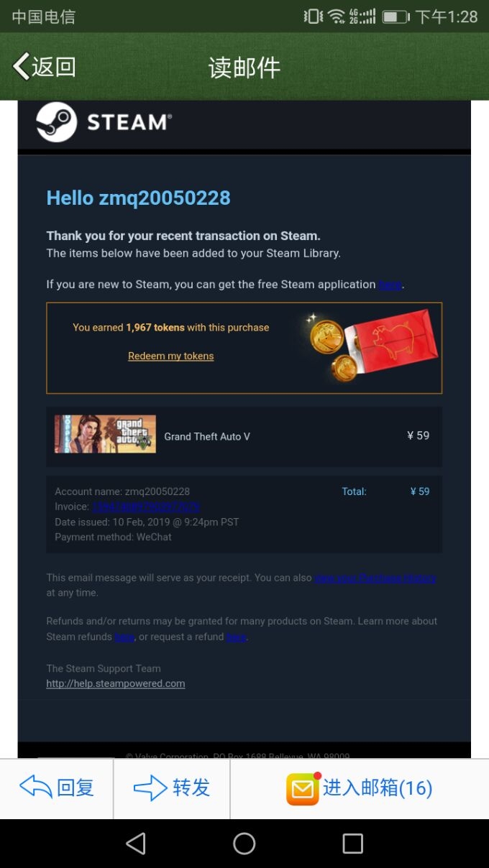
Task: Click the 进入邮箱(16) button text
Action: [378, 788]
